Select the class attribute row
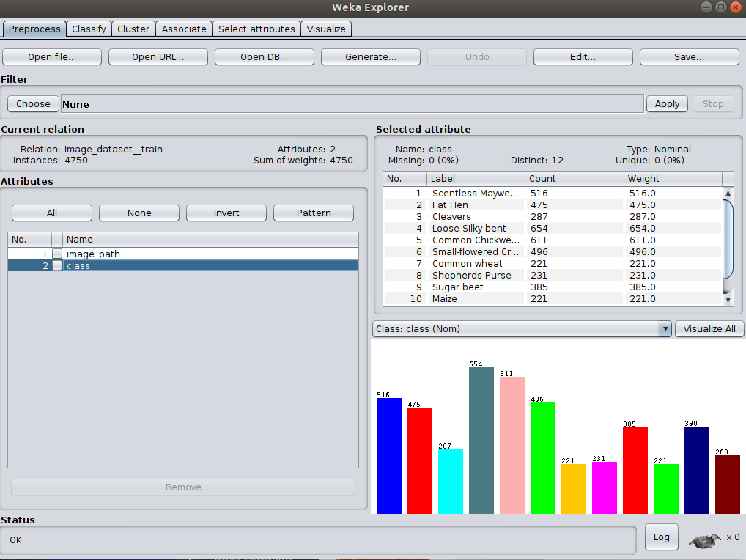746x560 pixels. 183,265
